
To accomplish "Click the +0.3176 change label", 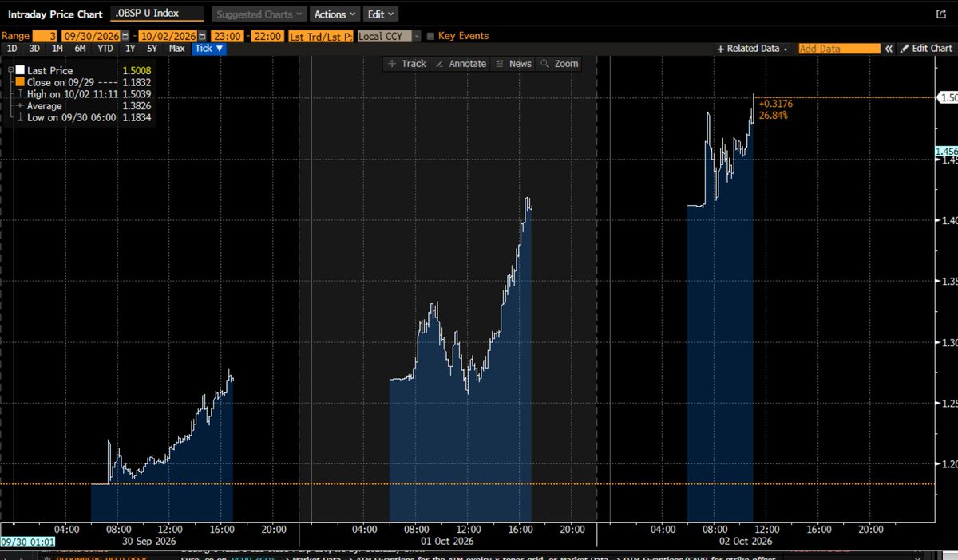I will [x=775, y=104].
